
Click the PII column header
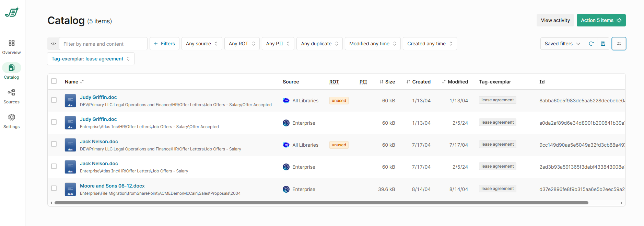pos(363,82)
